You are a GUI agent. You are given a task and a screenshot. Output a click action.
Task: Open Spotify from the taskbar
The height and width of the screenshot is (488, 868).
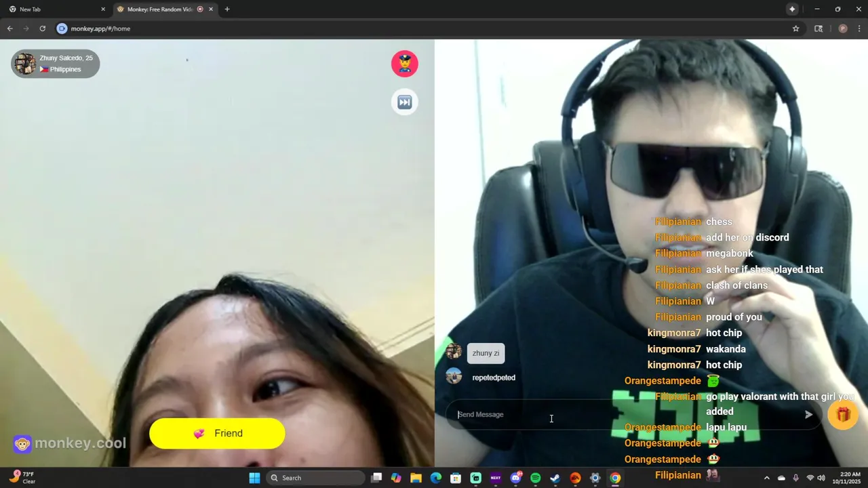pos(536,478)
